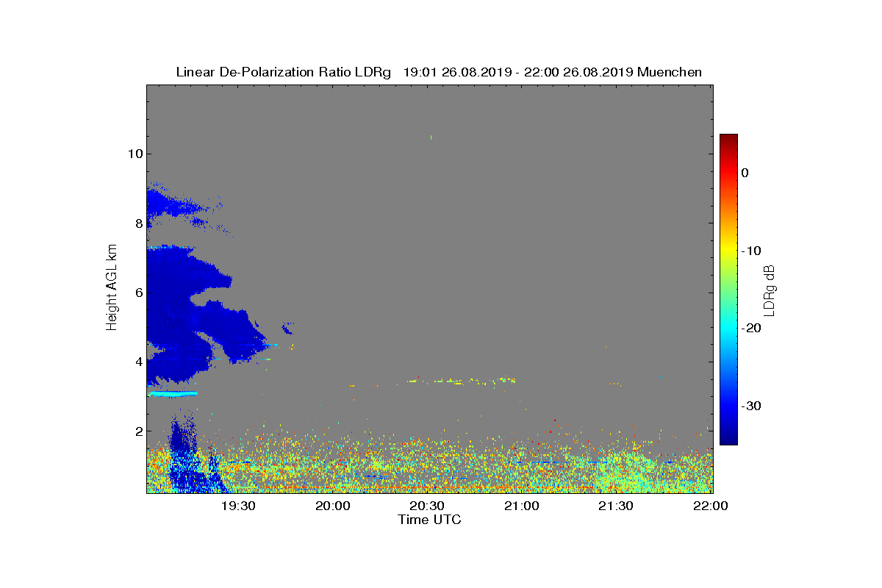The height and width of the screenshot is (588, 882).
Task: Click the Height AGL km axis title
Action: [x=112, y=288]
